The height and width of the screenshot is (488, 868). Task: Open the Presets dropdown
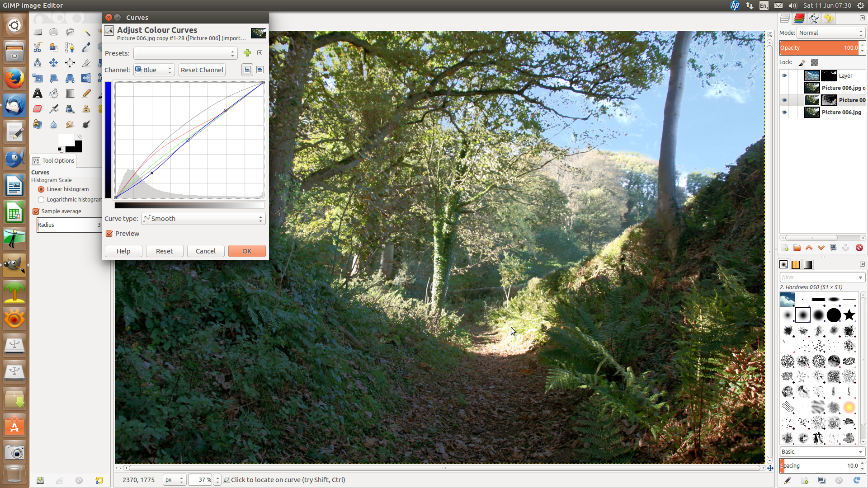pyautogui.click(x=185, y=53)
